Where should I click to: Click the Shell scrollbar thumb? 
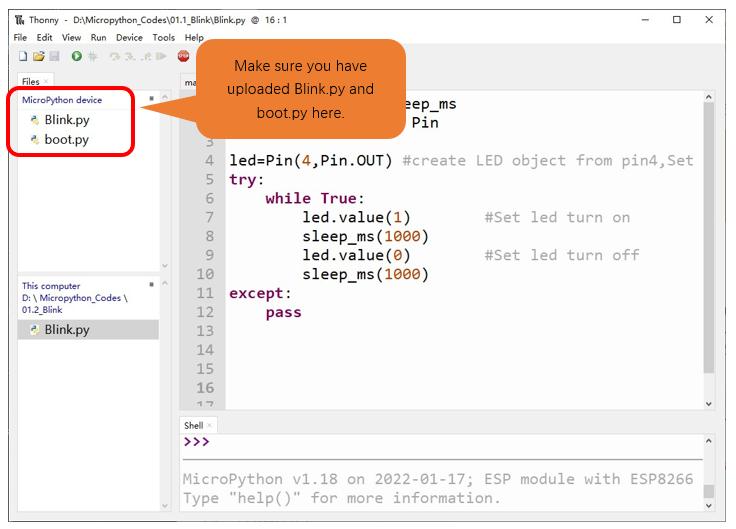709,491
